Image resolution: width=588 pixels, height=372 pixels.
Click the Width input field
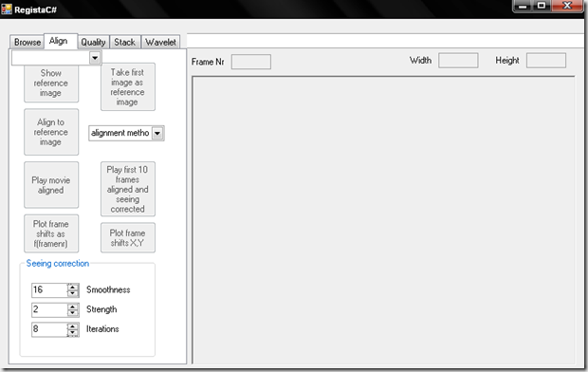458,61
